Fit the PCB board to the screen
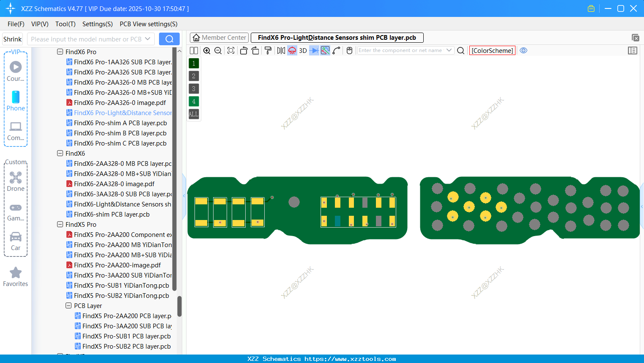Viewport: 644px width, 363px height. (x=231, y=51)
